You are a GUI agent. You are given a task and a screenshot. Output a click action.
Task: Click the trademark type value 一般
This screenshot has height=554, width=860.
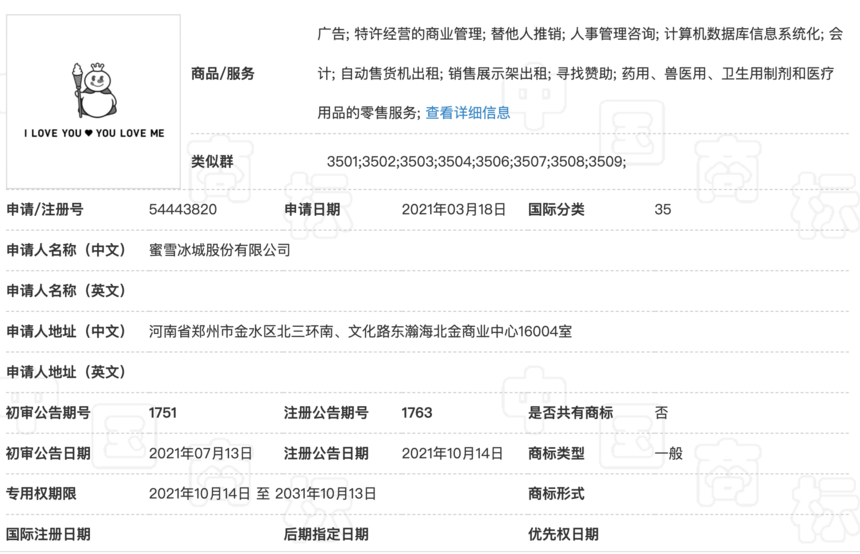(669, 453)
